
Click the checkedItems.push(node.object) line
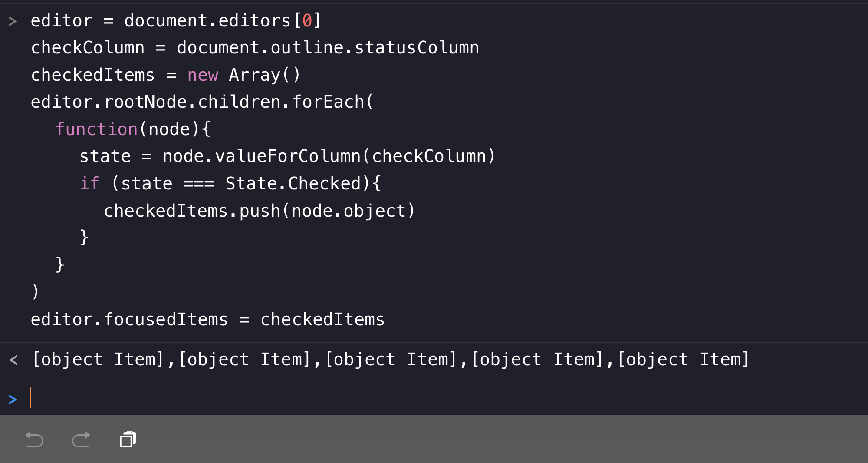click(259, 211)
